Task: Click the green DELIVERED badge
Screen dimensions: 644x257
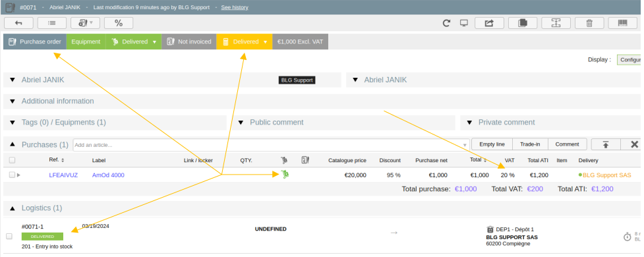Action: click(x=42, y=237)
